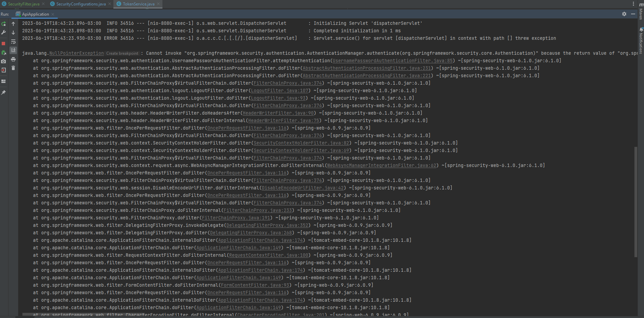The height and width of the screenshot is (318, 644).
Task: Open DelegatingFilterProxy.java:352 link
Action: pyautogui.click(x=267, y=225)
